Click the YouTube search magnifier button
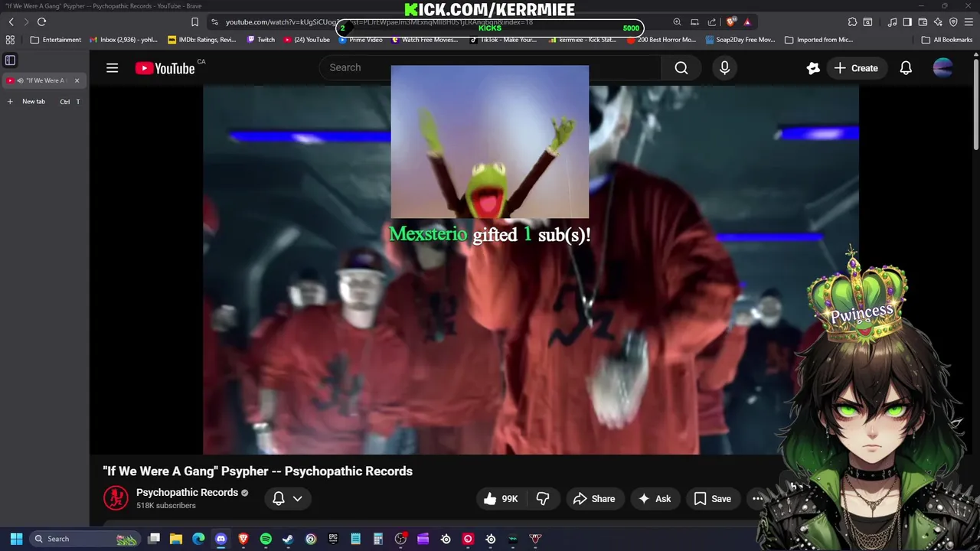Image resolution: width=980 pixels, height=551 pixels. pyautogui.click(x=681, y=68)
